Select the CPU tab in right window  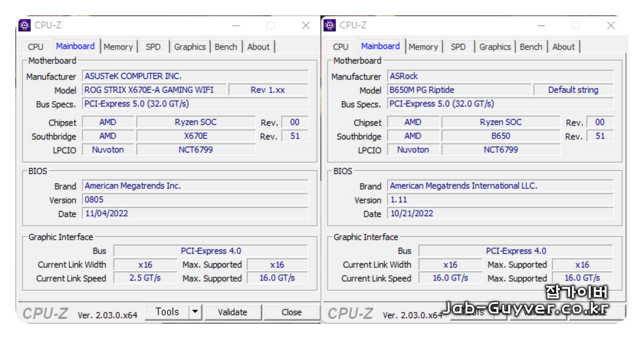[x=340, y=47]
